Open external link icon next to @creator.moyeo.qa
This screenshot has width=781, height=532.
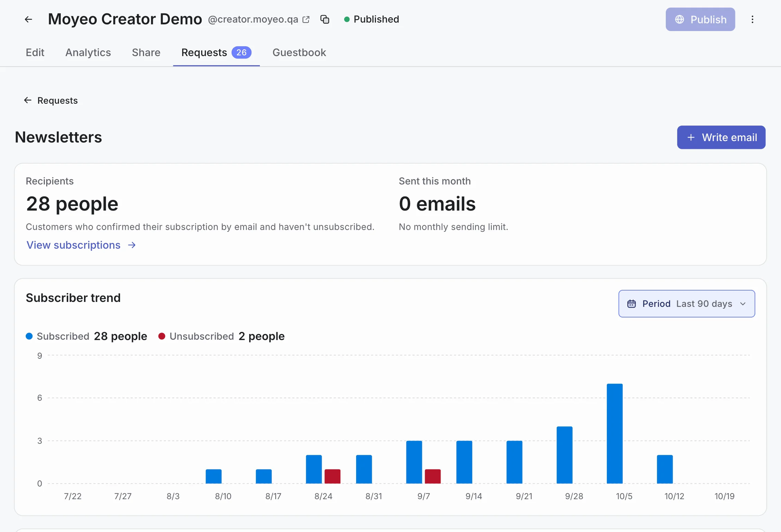tap(306, 19)
